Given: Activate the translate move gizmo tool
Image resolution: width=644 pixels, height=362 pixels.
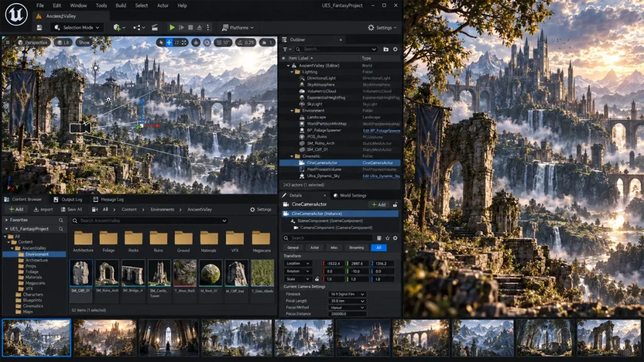Looking at the screenshot, I should pos(169,42).
